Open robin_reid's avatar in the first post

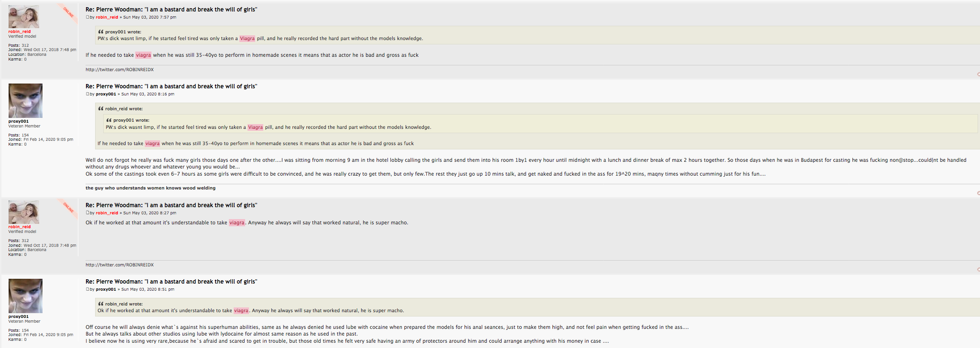tap(23, 17)
